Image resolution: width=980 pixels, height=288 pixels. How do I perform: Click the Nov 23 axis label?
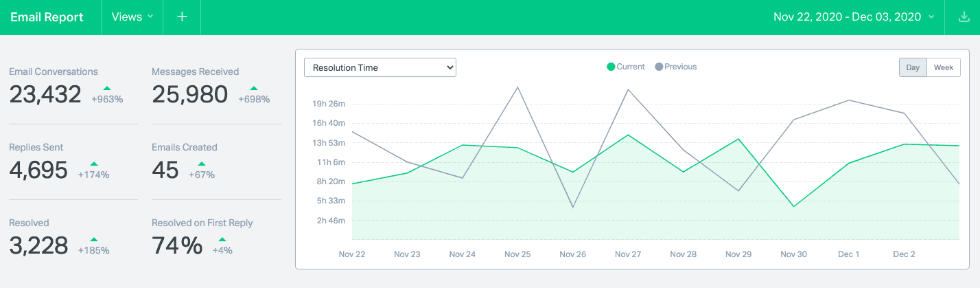[x=407, y=254]
